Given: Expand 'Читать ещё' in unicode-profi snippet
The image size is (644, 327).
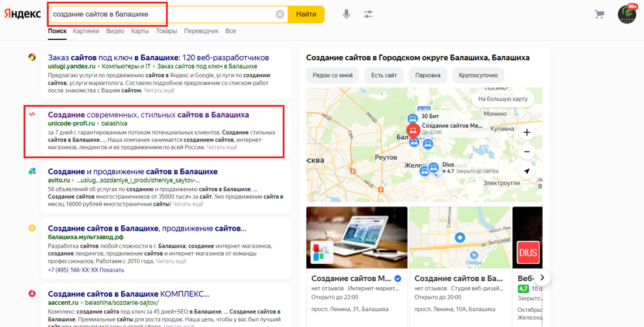Looking at the screenshot, I should tap(222, 147).
